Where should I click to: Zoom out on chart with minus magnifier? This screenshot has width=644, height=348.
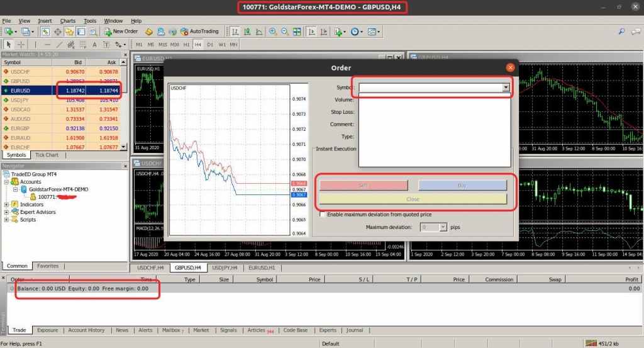coord(285,31)
